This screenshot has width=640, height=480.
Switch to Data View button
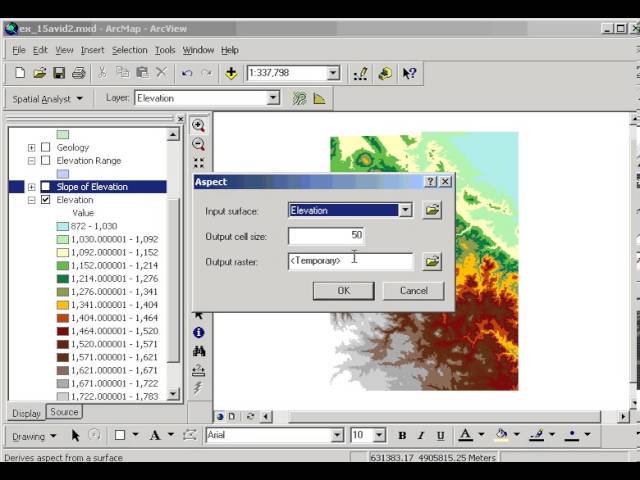pyautogui.click(x=220, y=417)
